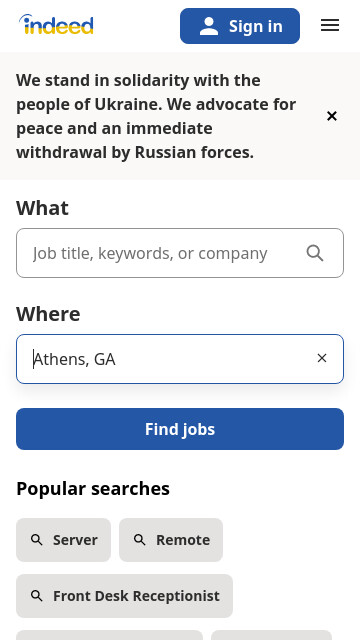The height and width of the screenshot is (640, 360).
Task: Click the Ukraine solidarity message text
Action: (156, 116)
